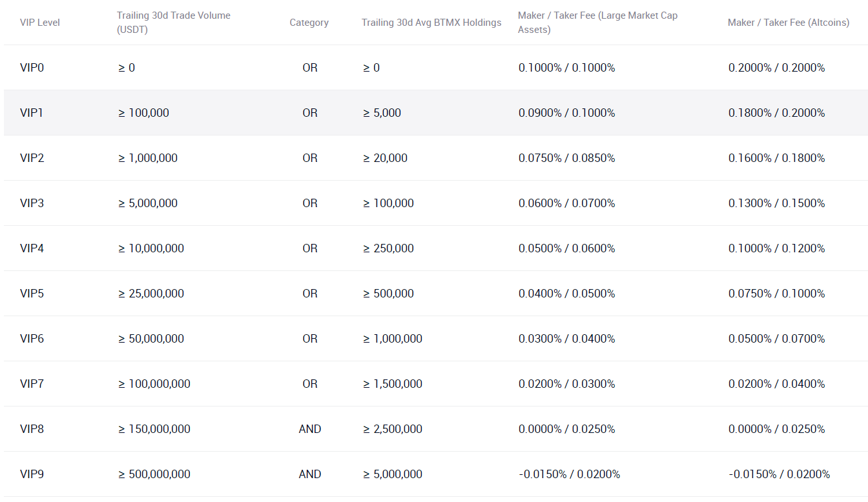
Task: Select the VIP0 row label
Action: (32, 68)
